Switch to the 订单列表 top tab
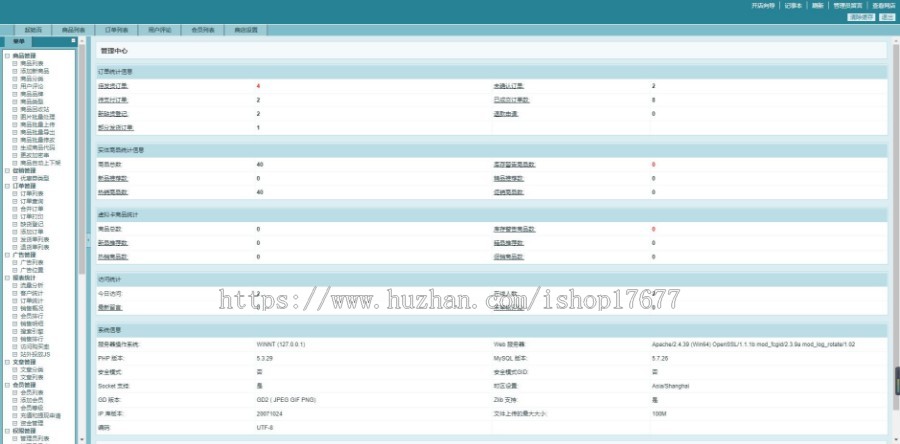Viewport: 900px width, 444px height. coord(117,30)
